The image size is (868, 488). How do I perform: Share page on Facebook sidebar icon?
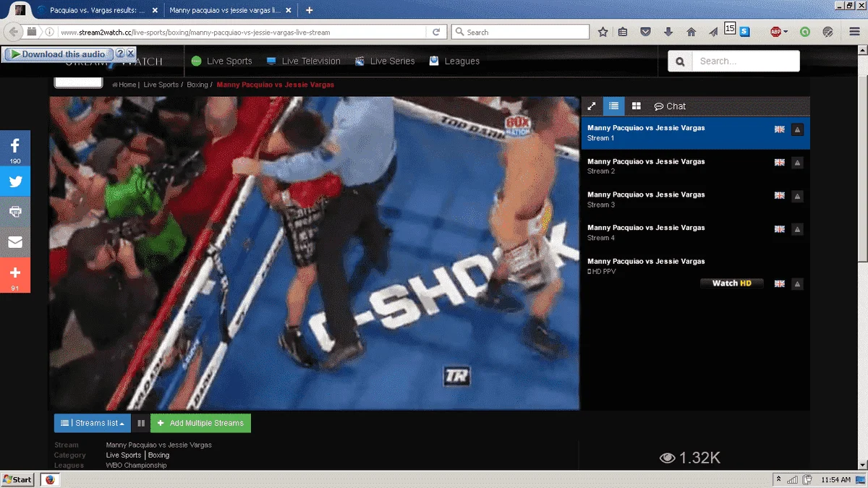tap(15, 148)
